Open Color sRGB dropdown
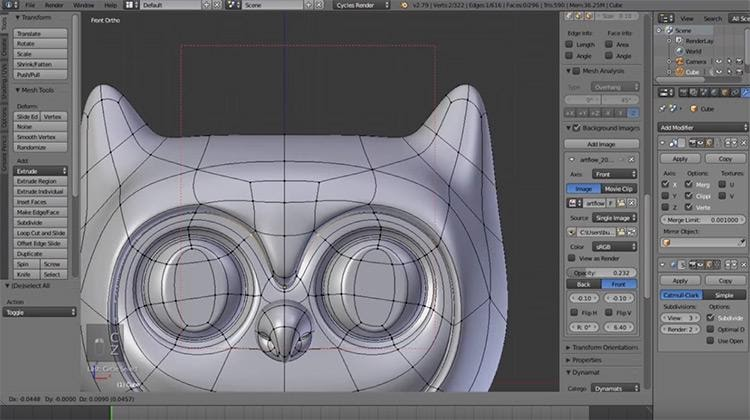 click(x=615, y=247)
